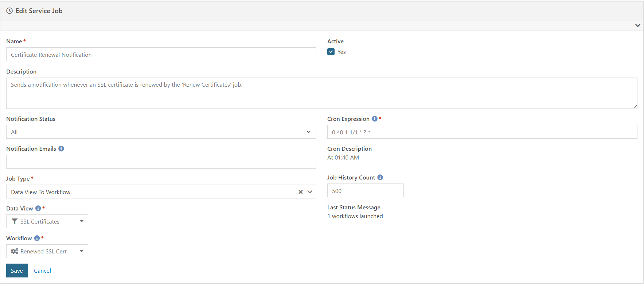The width and height of the screenshot is (644, 284).
Task: Click the 'Last Status Message' label
Action: [x=354, y=207]
